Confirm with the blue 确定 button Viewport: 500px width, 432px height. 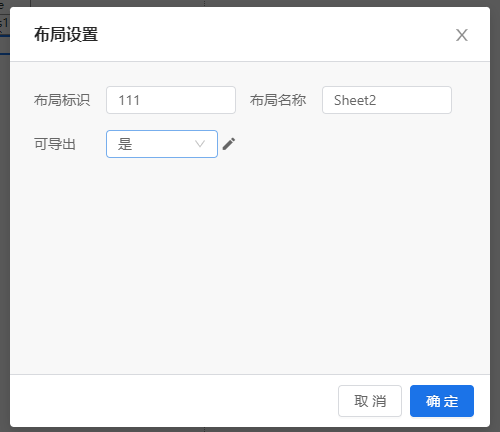click(x=442, y=401)
